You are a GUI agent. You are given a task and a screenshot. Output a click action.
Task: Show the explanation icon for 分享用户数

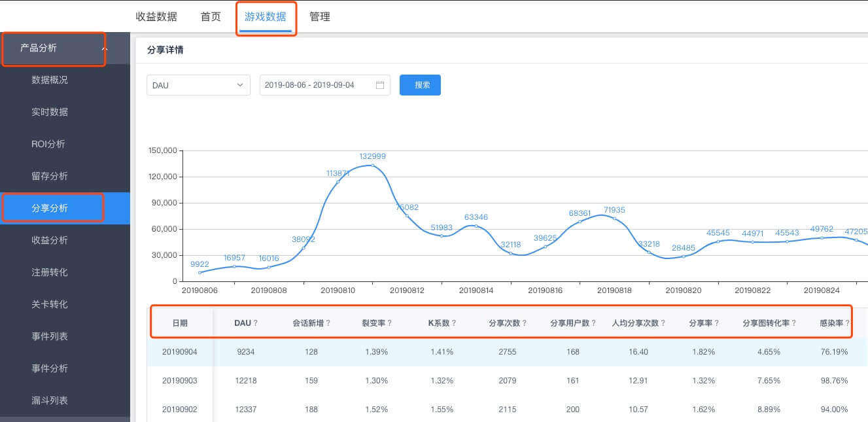tap(593, 323)
